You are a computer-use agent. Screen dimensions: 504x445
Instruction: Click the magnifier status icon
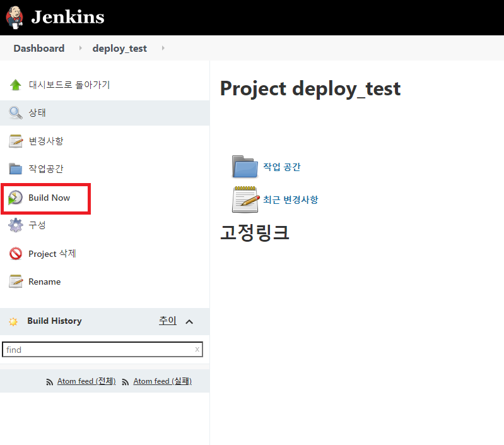15,112
